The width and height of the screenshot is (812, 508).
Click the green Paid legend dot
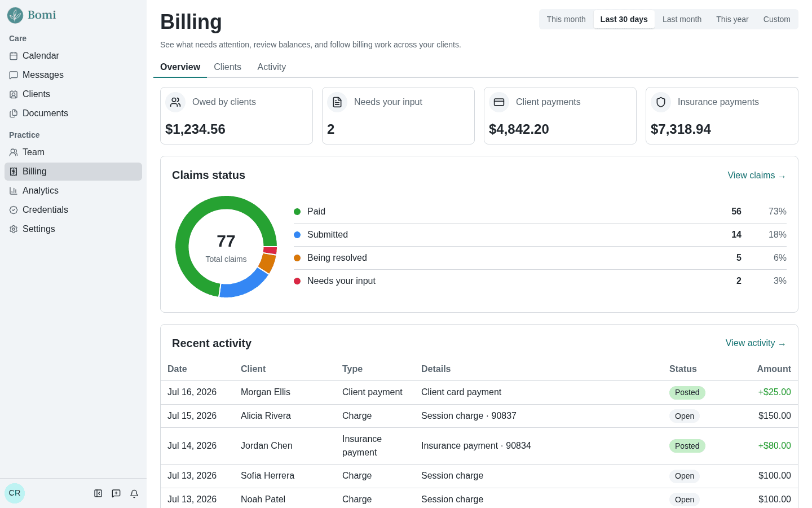point(297,212)
